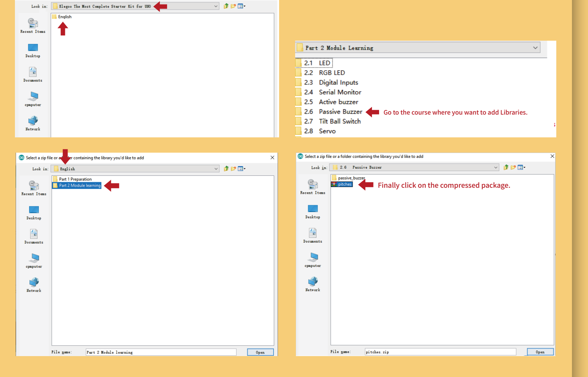Open Documents in the Passive Buzzer dialog

[313, 236]
